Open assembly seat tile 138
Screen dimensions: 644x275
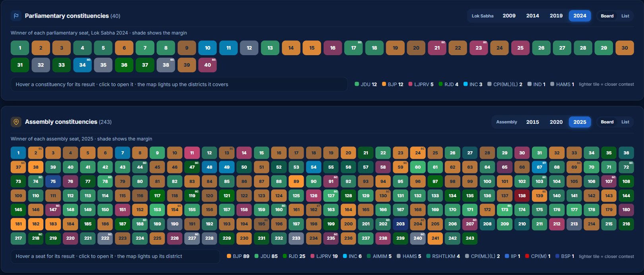click(522, 196)
